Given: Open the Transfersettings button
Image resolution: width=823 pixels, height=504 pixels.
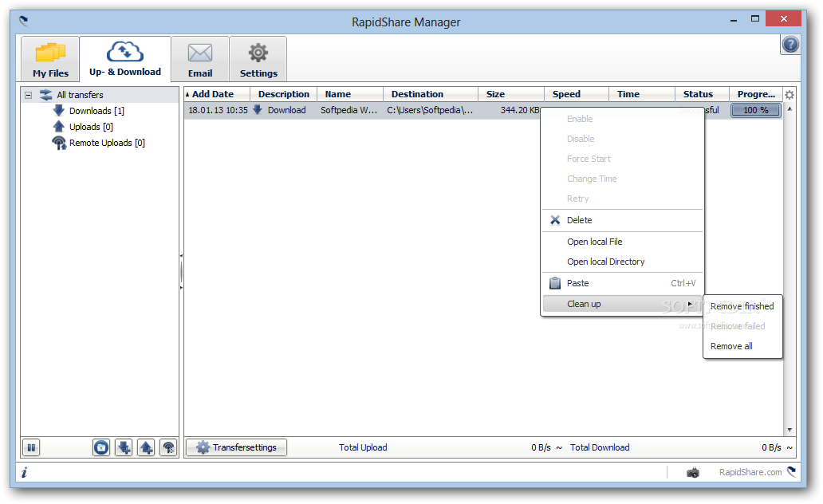Looking at the screenshot, I should (x=237, y=448).
